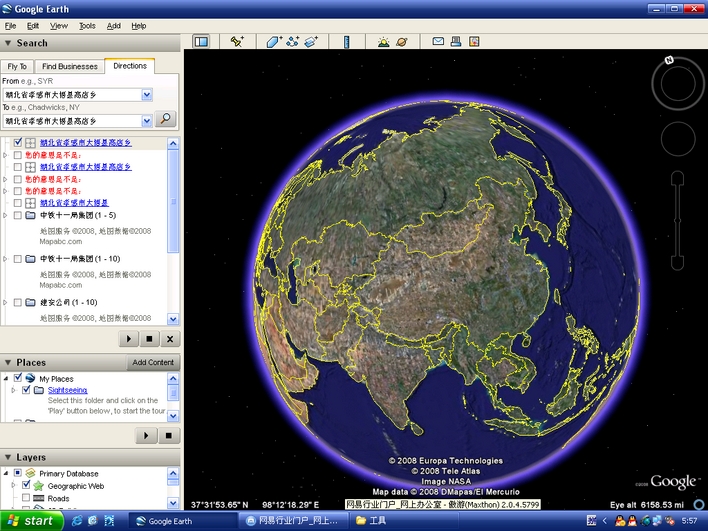Image resolution: width=708 pixels, height=531 pixels.
Task: Switch to Sky view with planet icon
Action: (401, 42)
